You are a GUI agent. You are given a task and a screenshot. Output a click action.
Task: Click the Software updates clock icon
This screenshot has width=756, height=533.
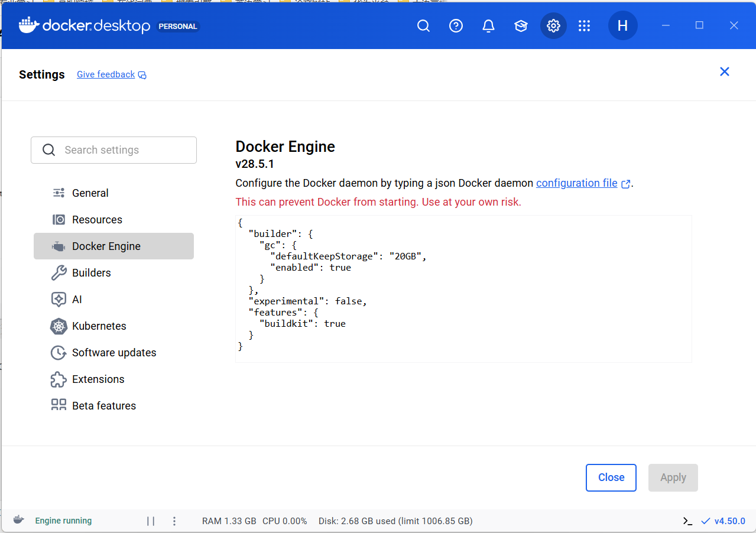click(59, 352)
